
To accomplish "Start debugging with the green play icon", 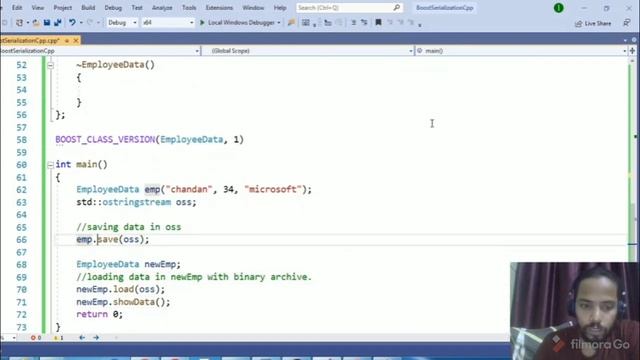I will (202, 22).
